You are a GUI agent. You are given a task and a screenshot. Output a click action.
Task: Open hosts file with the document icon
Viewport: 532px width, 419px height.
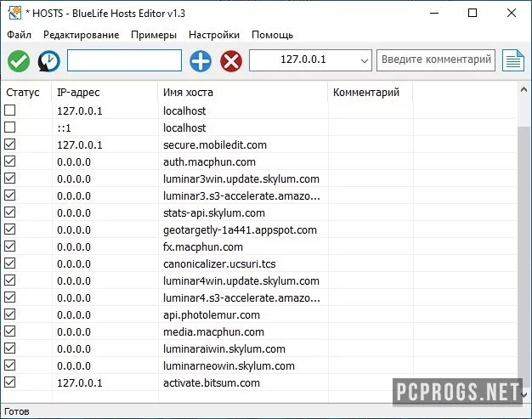pyautogui.click(x=513, y=60)
